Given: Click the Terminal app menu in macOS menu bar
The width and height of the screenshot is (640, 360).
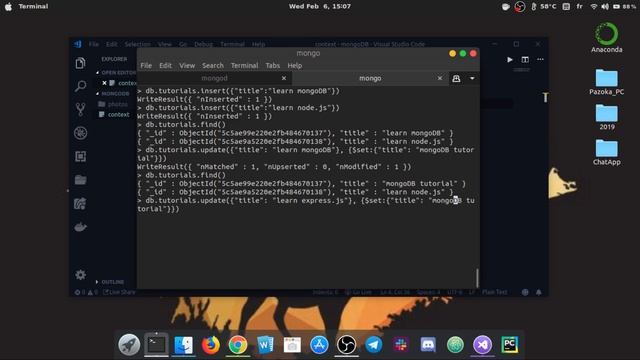Looking at the screenshot, I should pos(33,6).
